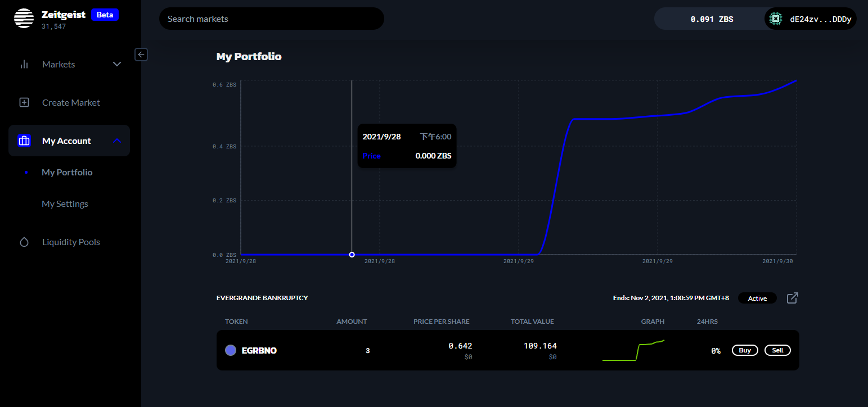Click the portfolio chart data point marker
This screenshot has width=868, height=407.
[x=352, y=255]
